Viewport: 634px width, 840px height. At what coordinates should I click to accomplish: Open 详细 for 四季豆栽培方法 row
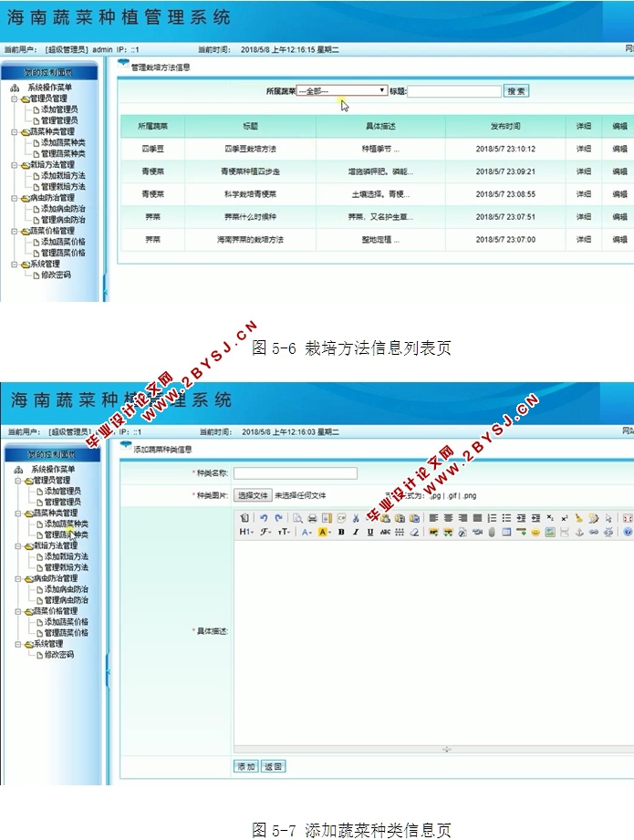[x=584, y=149]
